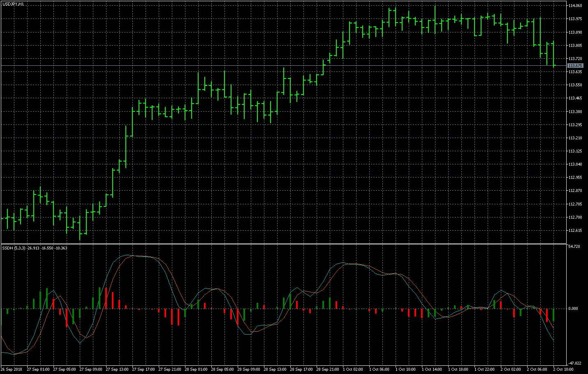This screenshot has width=588, height=374.
Task: Click the 112.615 price scale label
Action: coord(575,231)
